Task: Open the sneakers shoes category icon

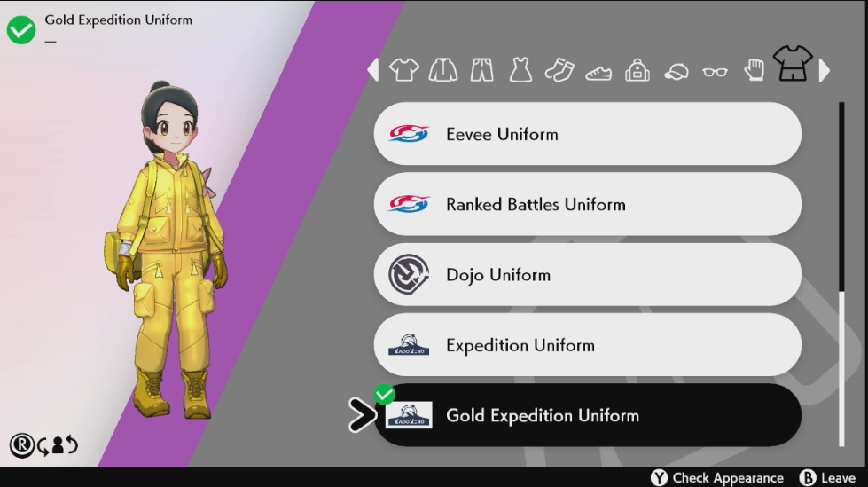Action: tap(598, 73)
